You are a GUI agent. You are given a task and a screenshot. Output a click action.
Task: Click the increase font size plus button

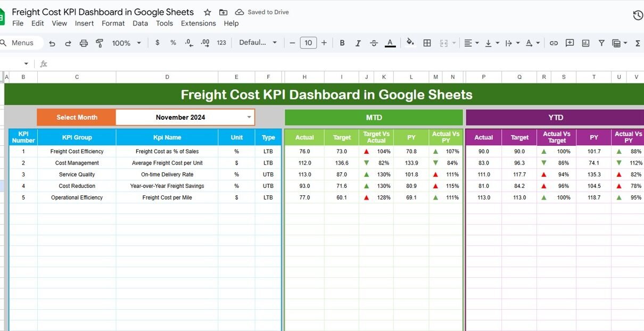(x=325, y=43)
